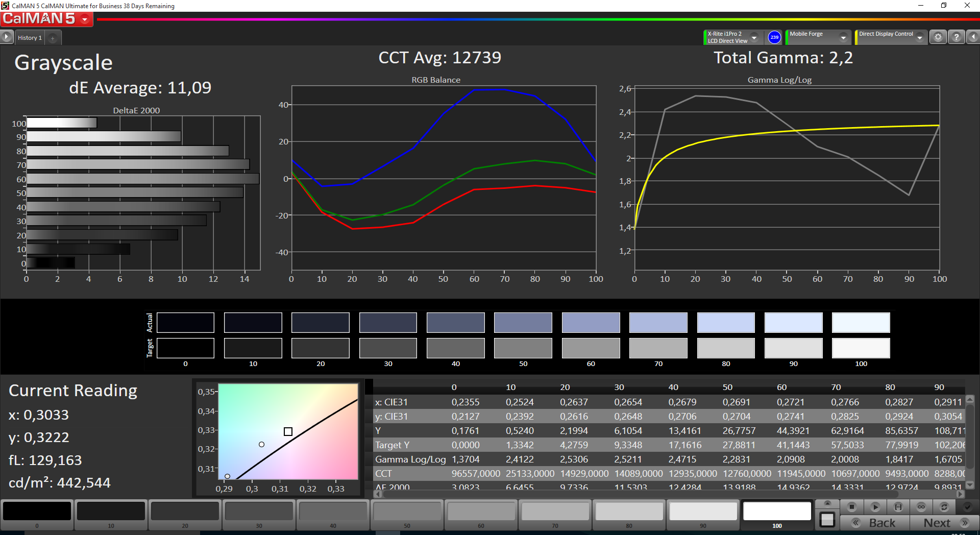Click the CCT row label in table

tap(383, 474)
